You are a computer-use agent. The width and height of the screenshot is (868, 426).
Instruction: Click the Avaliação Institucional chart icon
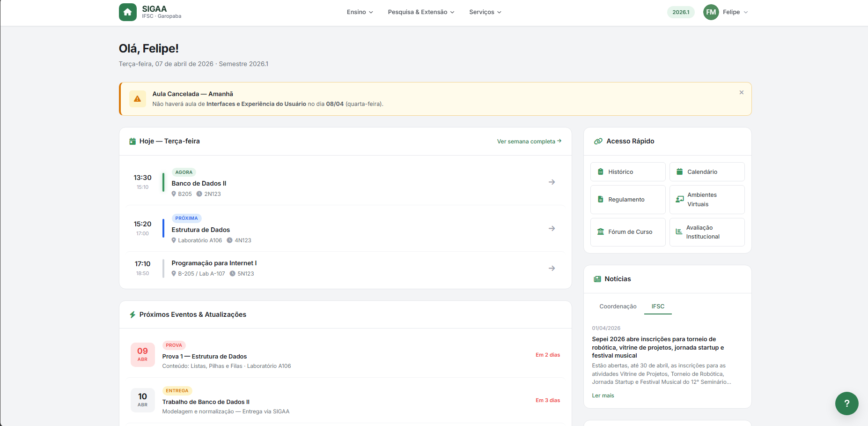click(679, 232)
